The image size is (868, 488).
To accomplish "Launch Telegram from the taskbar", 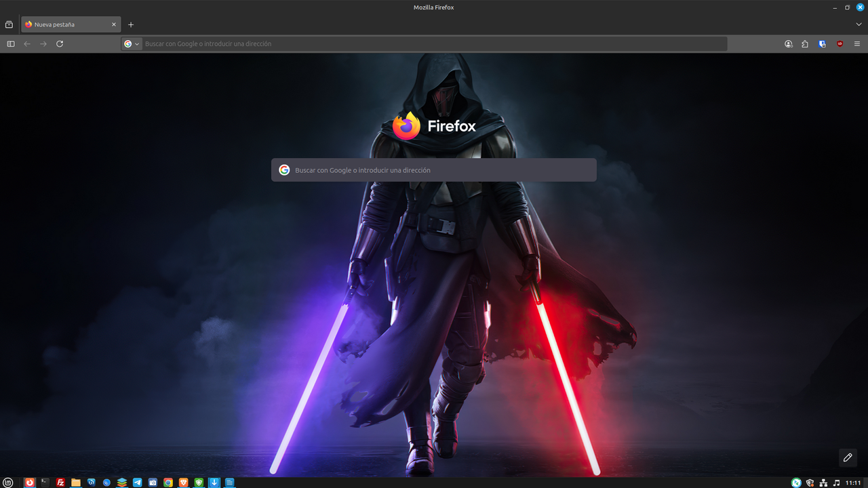I will pyautogui.click(x=138, y=483).
